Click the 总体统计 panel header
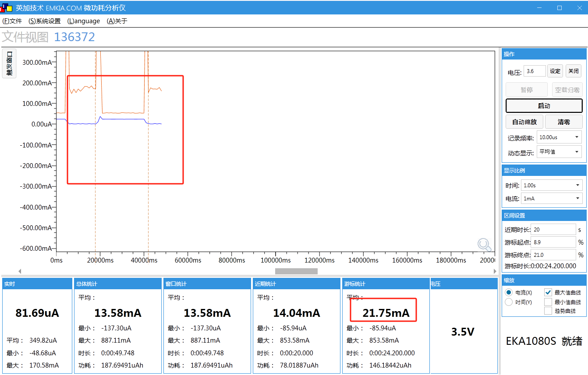588x375 pixels. (x=117, y=284)
